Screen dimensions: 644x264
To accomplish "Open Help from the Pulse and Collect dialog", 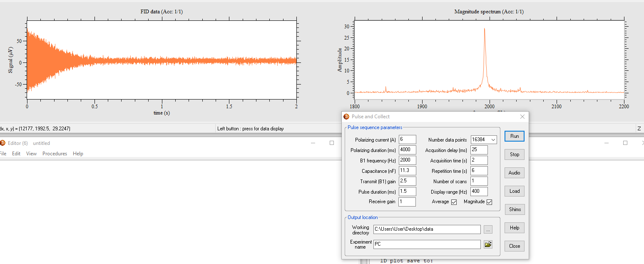I will (x=514, y=227).
